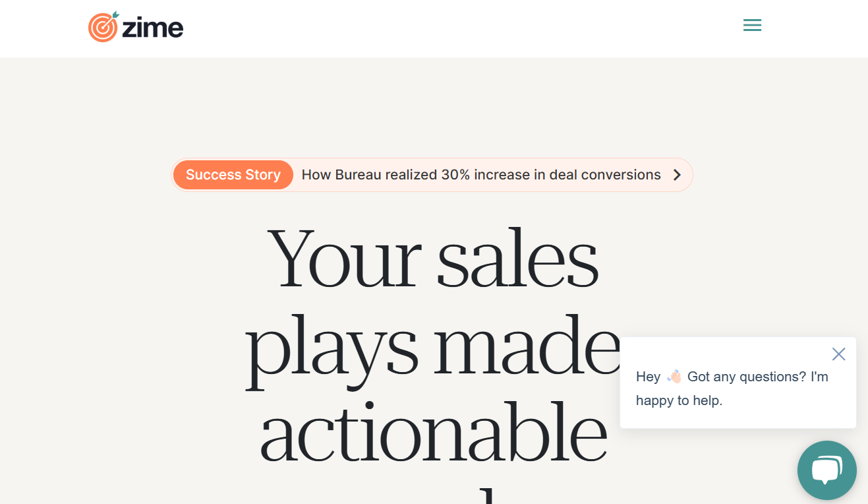
Task: Open the hamburger navigation menu
Action: click(x=752, y=26)
